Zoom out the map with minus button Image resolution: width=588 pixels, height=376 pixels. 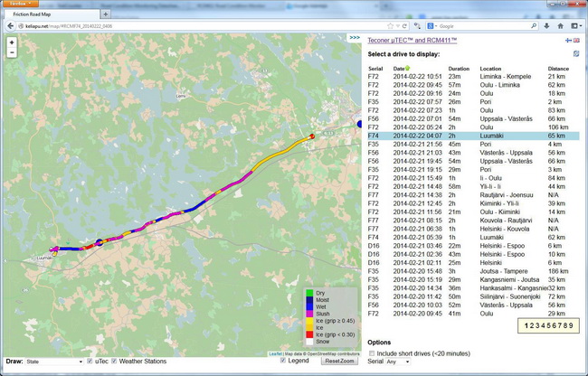coord(12,52)
